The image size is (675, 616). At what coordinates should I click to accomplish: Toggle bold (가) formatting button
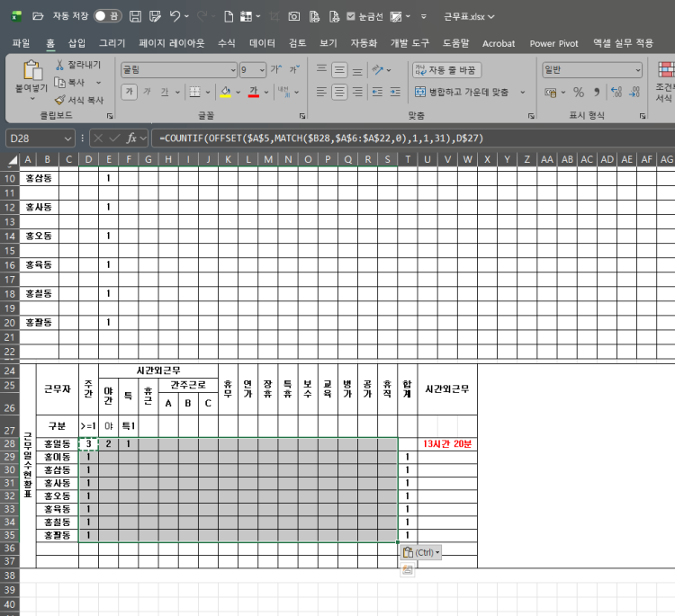(x=129, y=92)
